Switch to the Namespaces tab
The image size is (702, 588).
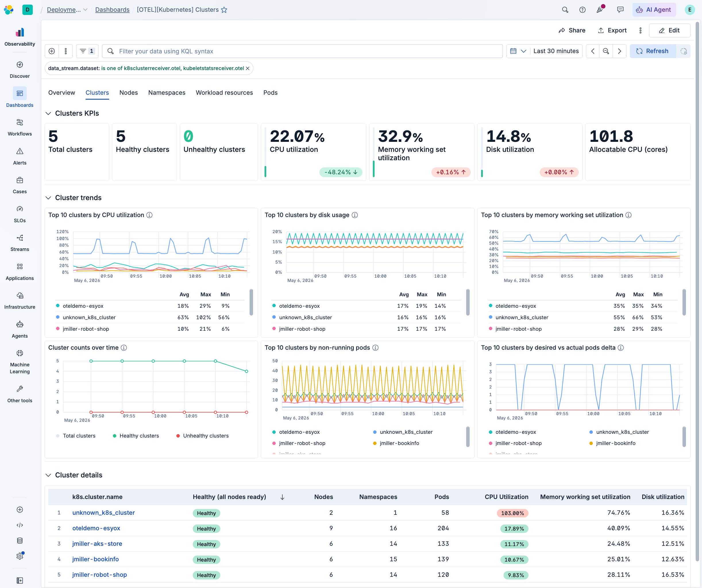[167, 93]
